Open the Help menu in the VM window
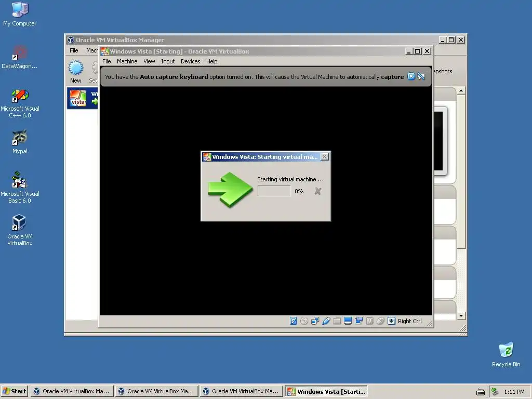532x399 pixels. tap(212, 61)
